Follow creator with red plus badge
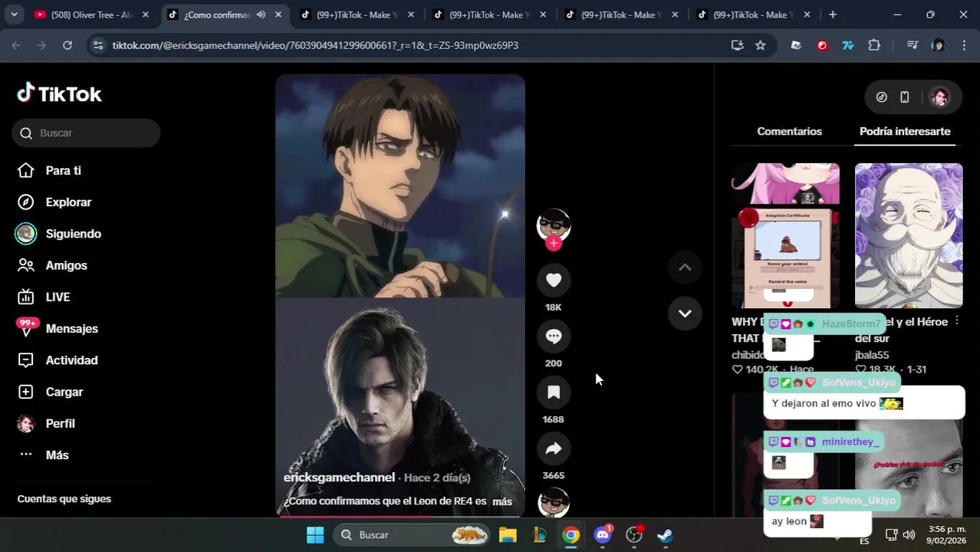Screen dimensions: 980x552 554,244
